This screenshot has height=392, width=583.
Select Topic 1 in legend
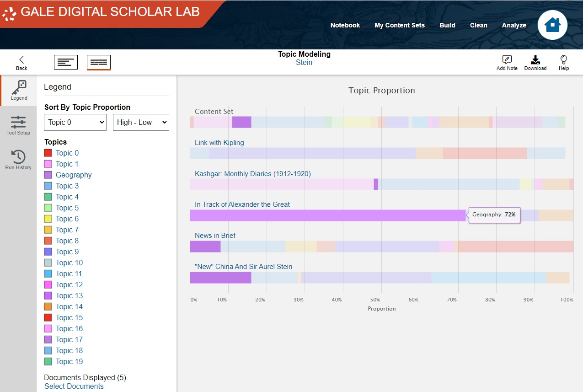coord(67,164)
